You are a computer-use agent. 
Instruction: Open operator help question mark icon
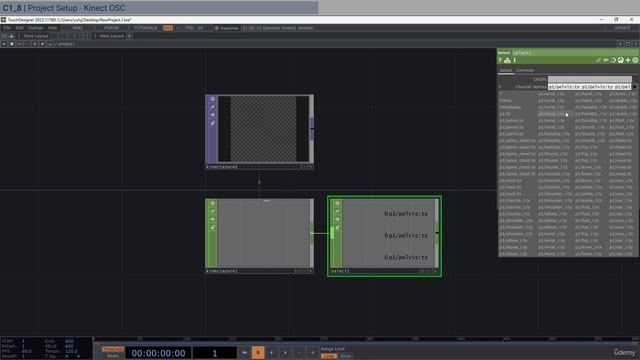500,60
